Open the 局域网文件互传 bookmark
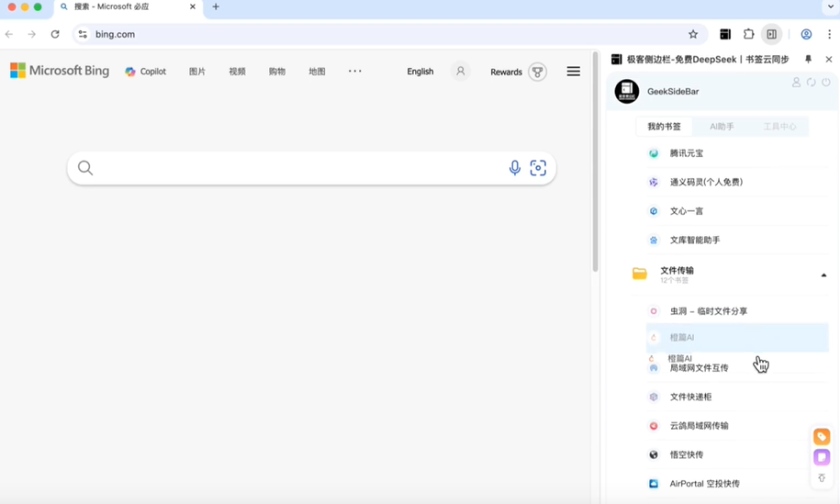This screenshot has height=504, width=840. tap(737, 368)
